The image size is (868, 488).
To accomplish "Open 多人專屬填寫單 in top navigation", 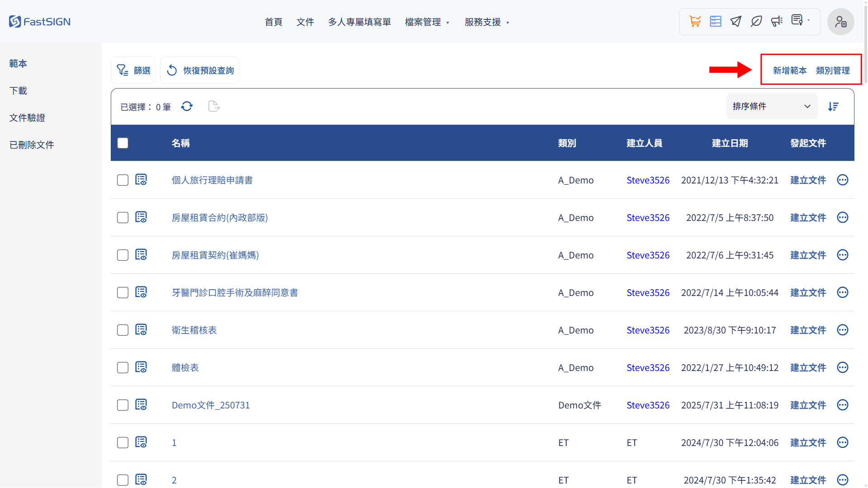I will click(359, 22).
